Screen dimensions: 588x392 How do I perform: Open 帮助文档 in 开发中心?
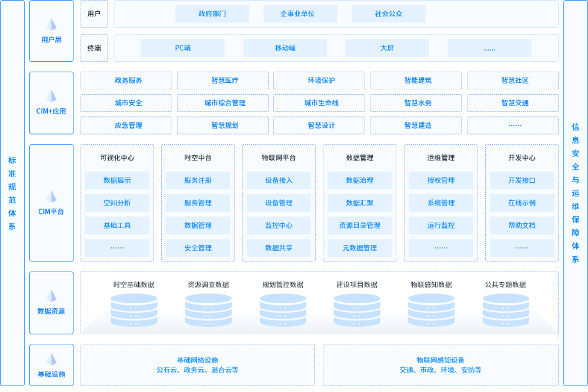point(522,225)
